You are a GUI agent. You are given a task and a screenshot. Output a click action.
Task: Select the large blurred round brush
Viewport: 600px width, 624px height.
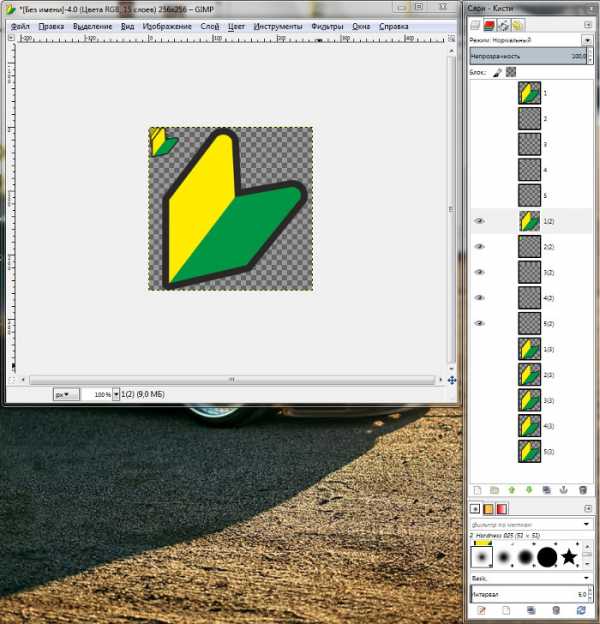[525, 557]
